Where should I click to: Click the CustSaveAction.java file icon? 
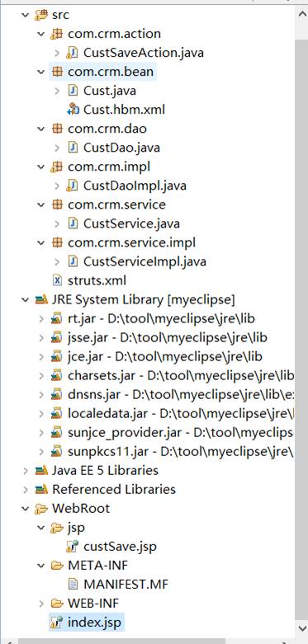coord(73,53)
